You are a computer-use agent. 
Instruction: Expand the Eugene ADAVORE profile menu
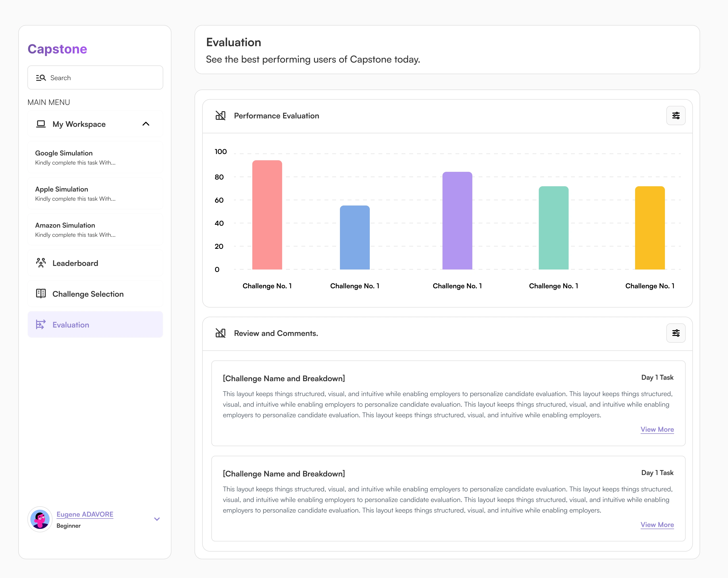156,519
